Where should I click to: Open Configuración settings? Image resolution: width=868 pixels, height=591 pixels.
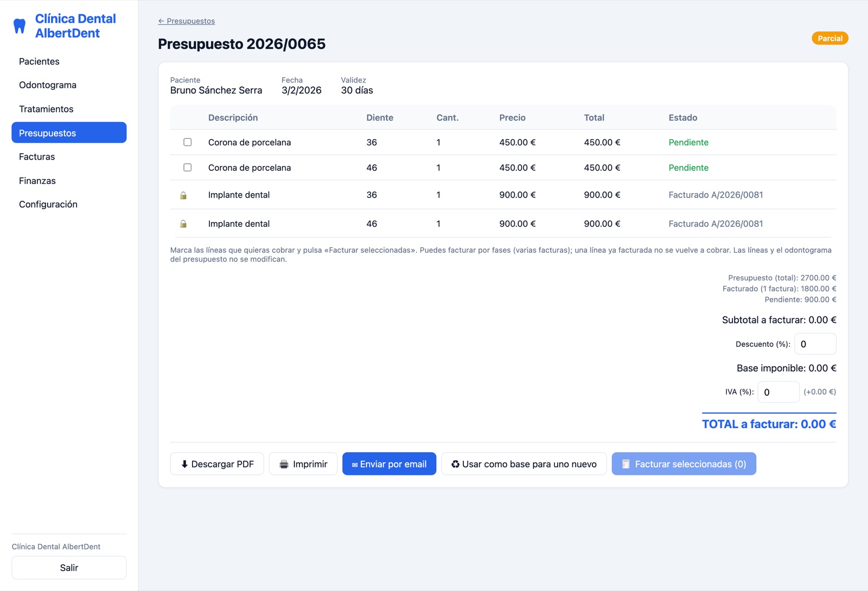(x=69, y=205)
